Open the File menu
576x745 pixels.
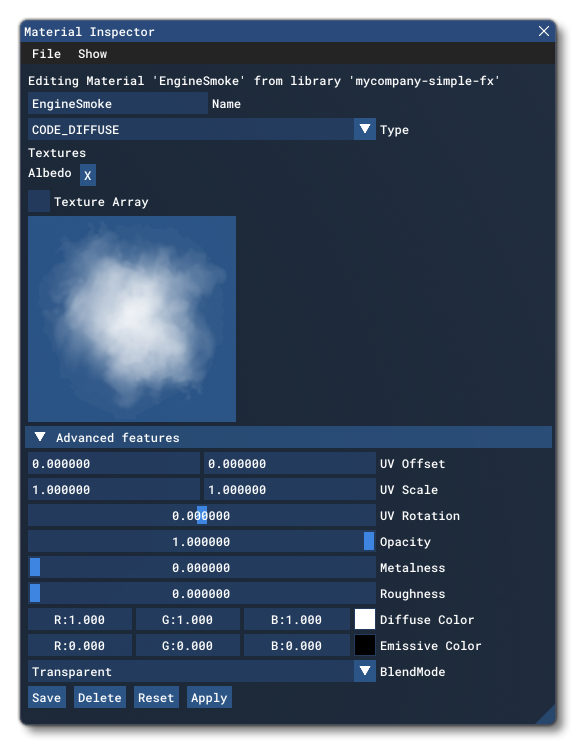click(46, 54)
